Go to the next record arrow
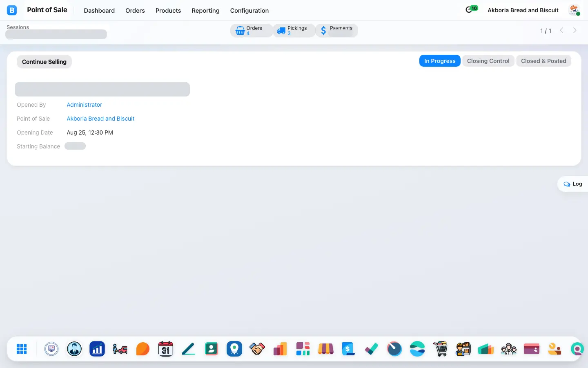588x368 pixels. click(x=575, y=30)
